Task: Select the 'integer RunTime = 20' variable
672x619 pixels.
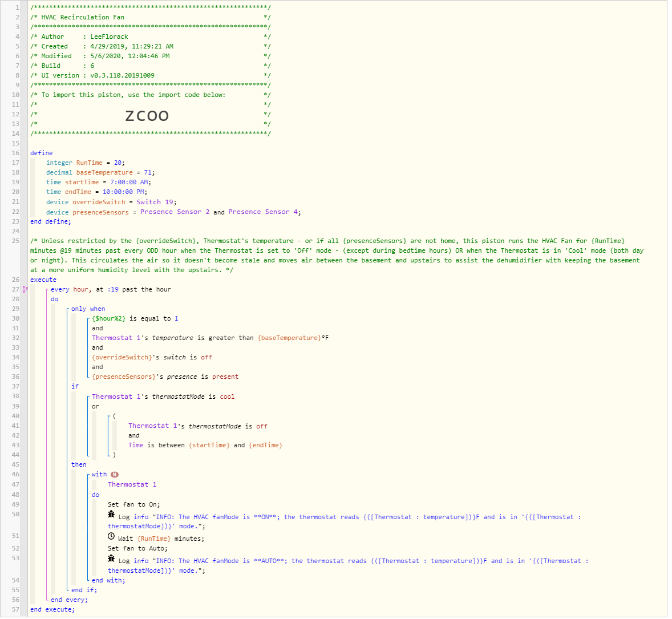Action: (x=86, y=163)
